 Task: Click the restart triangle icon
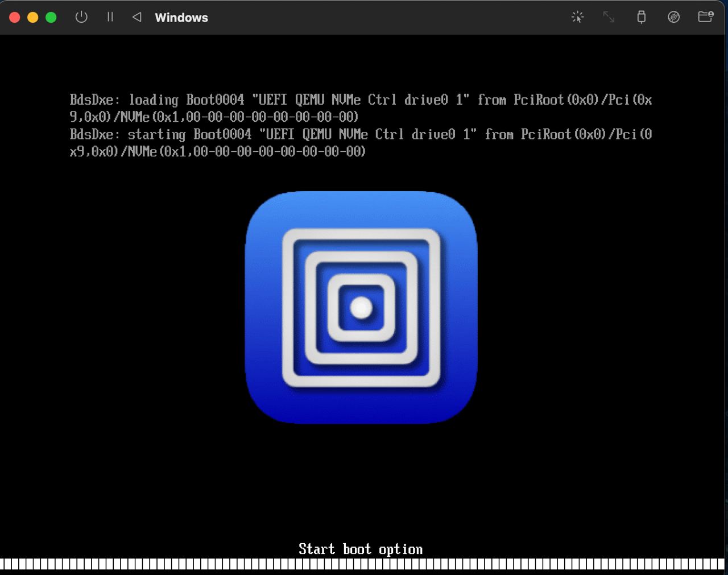click(x=136, y=17)
